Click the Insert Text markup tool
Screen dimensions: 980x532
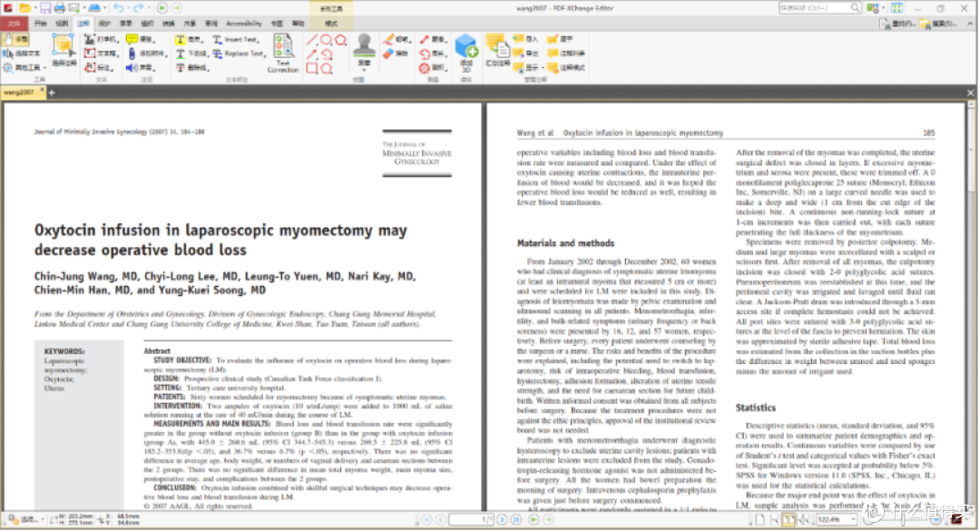point(236,39)
